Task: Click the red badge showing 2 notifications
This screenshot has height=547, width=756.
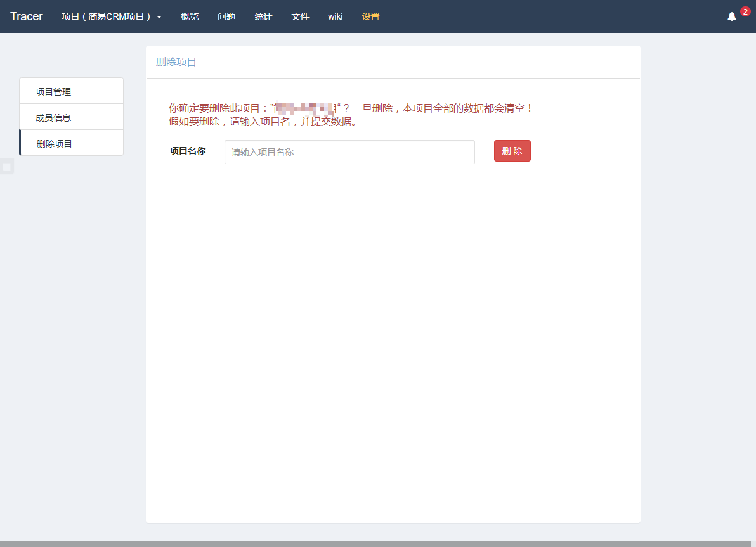Action: pos(745,11)
